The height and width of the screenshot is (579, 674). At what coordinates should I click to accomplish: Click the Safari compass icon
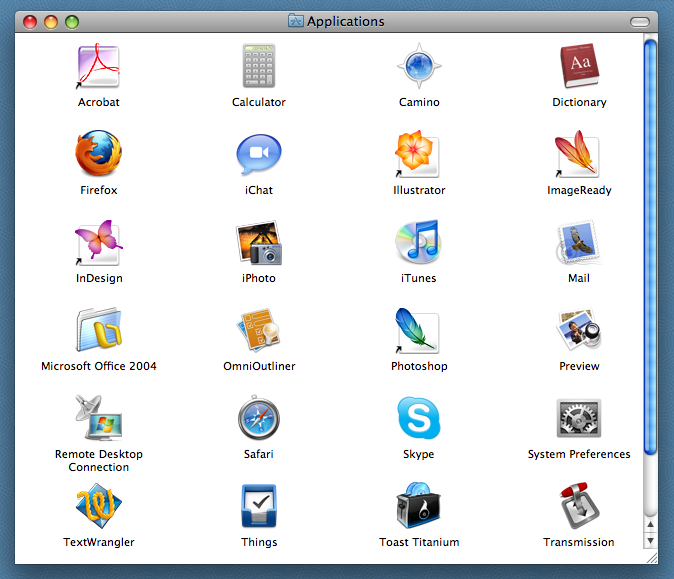[258, 419]
